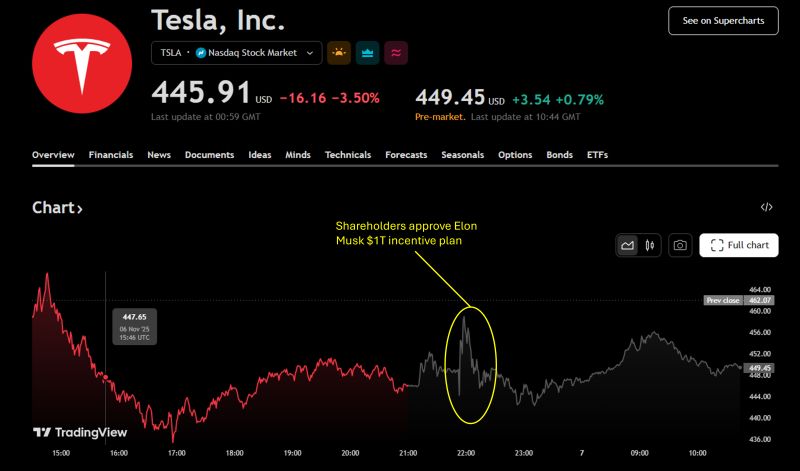Open the Financials tab
Viewport: 800px width, 471px height.
[111, 155]
